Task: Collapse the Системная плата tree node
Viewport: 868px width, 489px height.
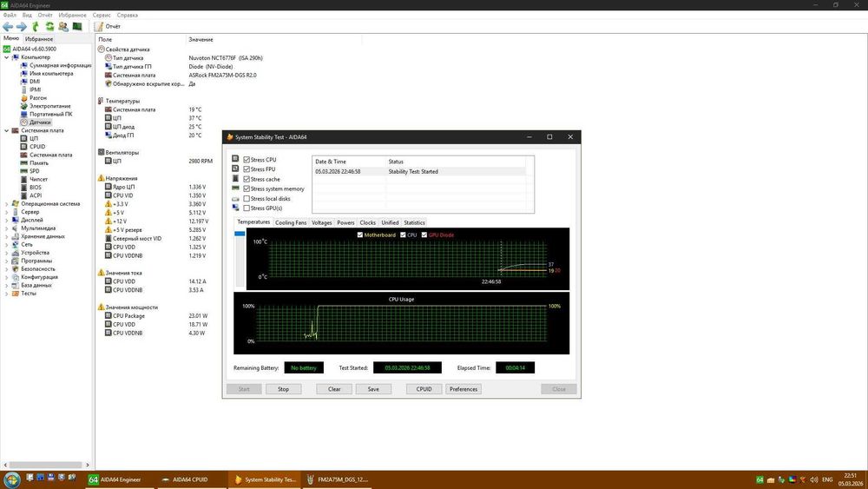Action: [7, 130]
